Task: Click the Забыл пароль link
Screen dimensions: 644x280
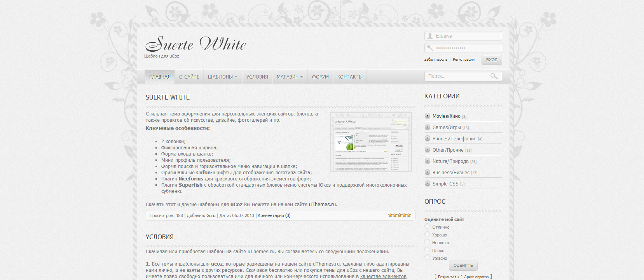Action: click(x=436, y=59)
